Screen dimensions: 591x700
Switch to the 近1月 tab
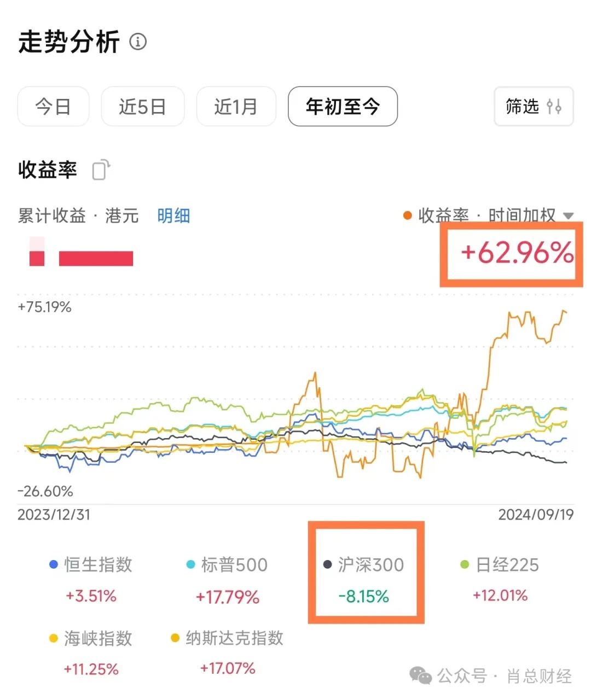(x=236, y=107)
